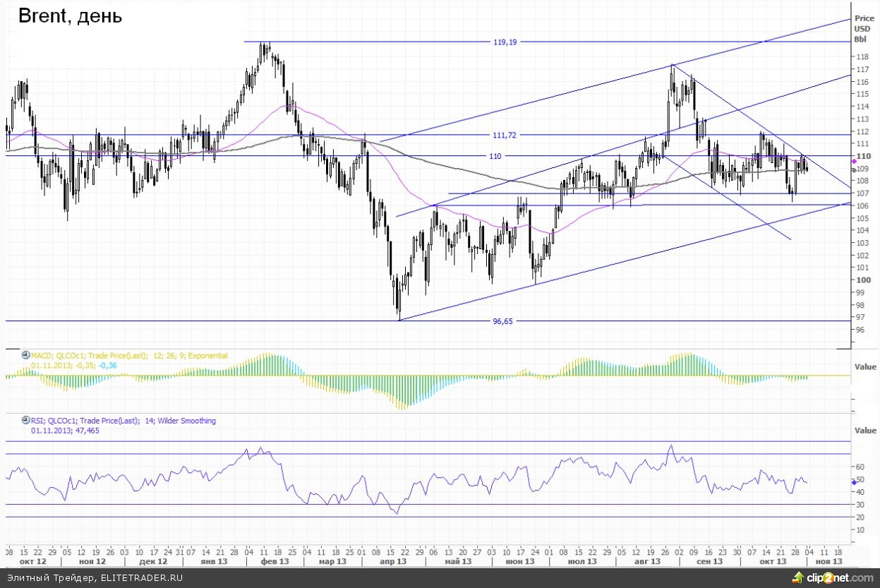Click 'ноя 13' month on time axis
This screenshot has width=880, height=588.
(x=828, y=562)
